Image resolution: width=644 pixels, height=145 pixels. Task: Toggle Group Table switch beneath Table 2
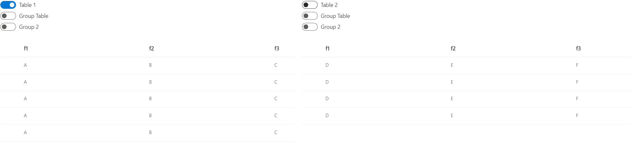click(309, 16)
